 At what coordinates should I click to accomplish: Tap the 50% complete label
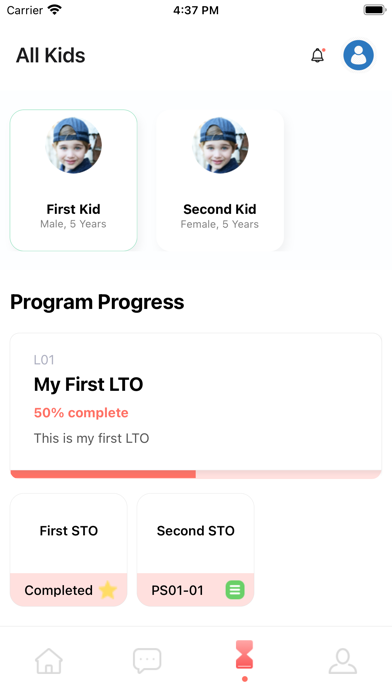tap(81, 413)
